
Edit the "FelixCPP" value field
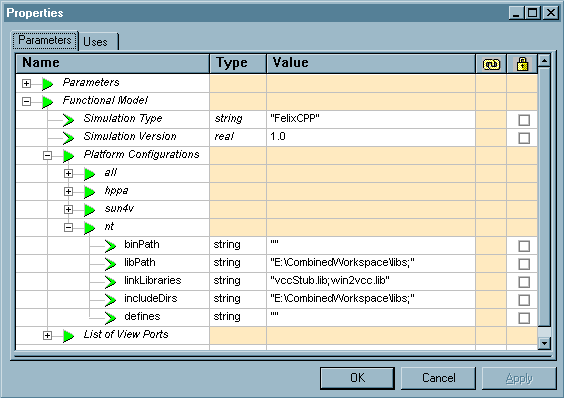[371, 119]
